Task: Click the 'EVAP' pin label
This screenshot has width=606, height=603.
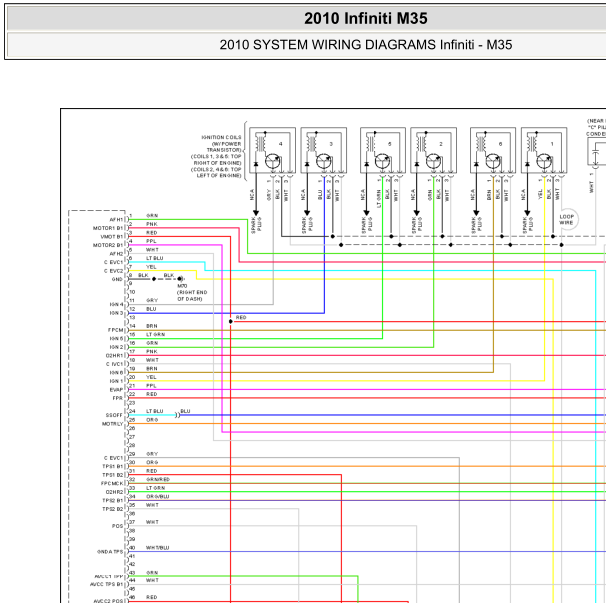Action: [x=116, y=390]
